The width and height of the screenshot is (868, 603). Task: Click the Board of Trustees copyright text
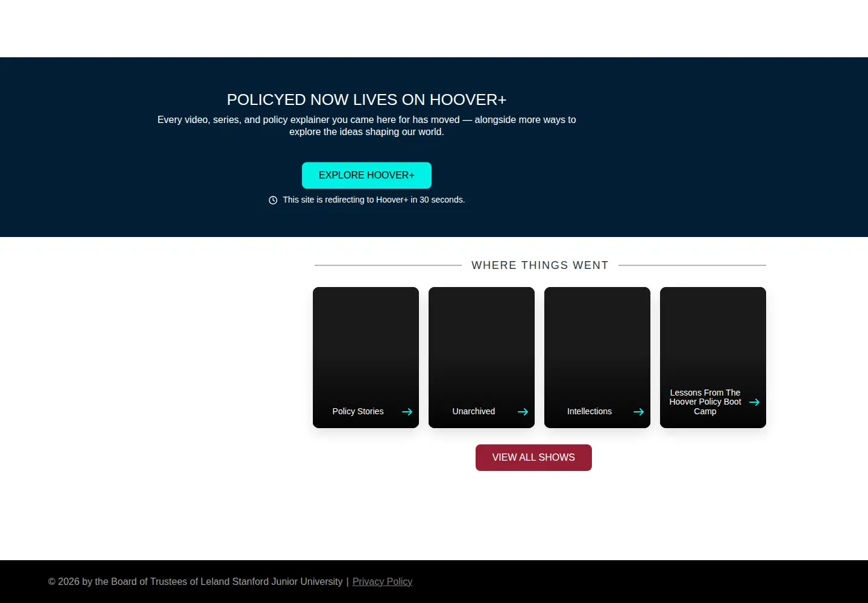tap(195, 582)
